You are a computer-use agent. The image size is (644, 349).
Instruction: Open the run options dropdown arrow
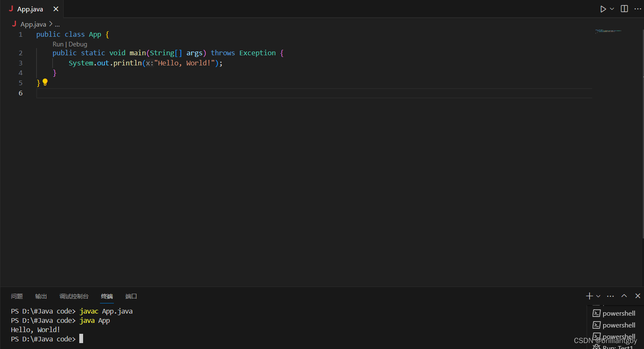[612, 8]
